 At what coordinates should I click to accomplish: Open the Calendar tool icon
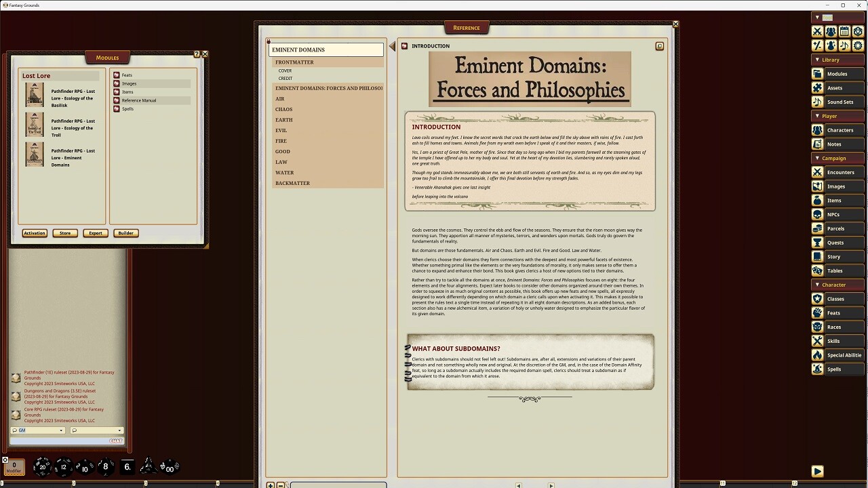click(844, 31)
